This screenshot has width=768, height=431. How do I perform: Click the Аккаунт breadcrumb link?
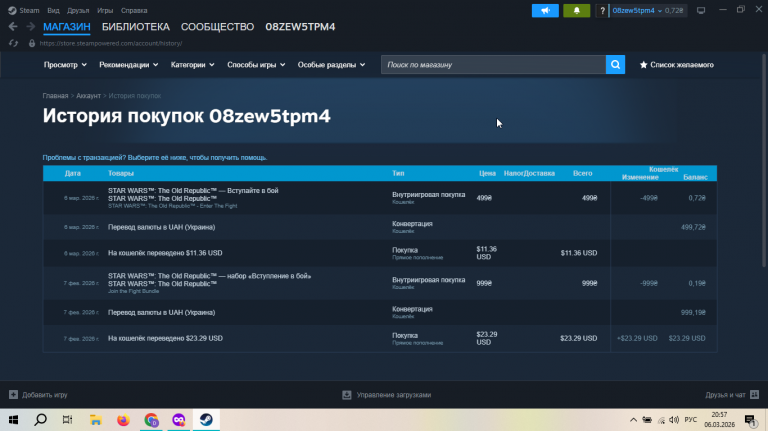pyautogui.click(x=88, y=96)
